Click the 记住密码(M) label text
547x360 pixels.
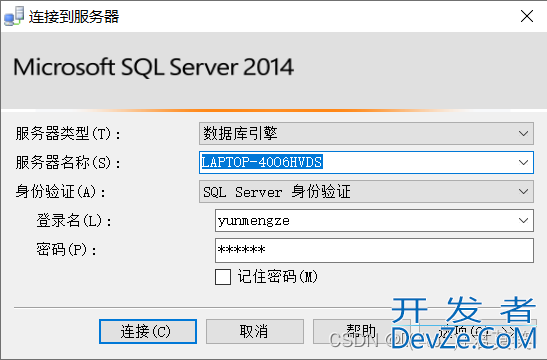[278, 277]
